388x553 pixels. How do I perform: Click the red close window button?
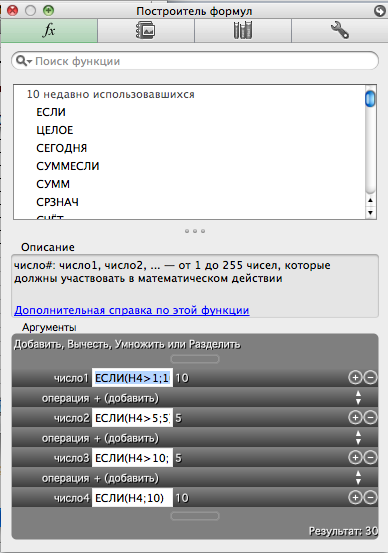[x=13, y=11]
